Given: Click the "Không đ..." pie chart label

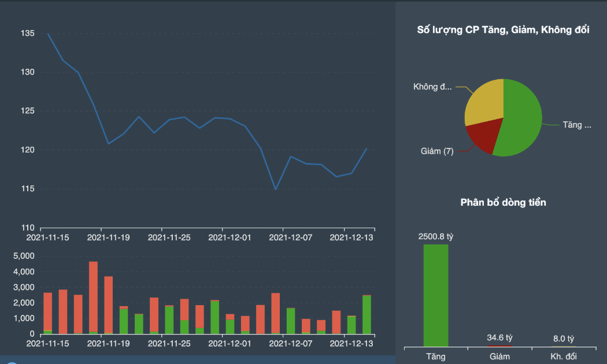Looking at the screenshot, I should [x=432, y=86].
